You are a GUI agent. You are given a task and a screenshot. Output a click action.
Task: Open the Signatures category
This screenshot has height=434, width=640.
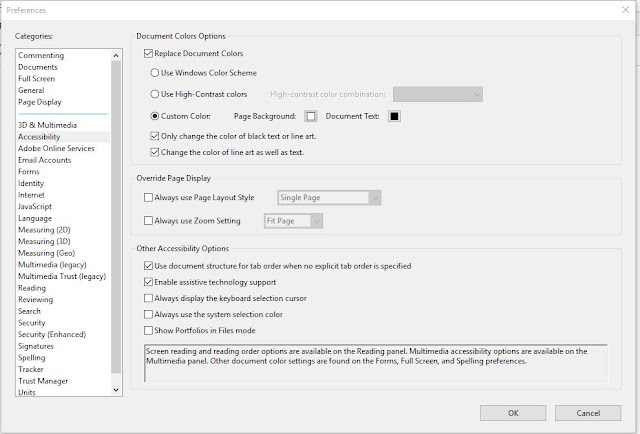[x=36, y=346]
